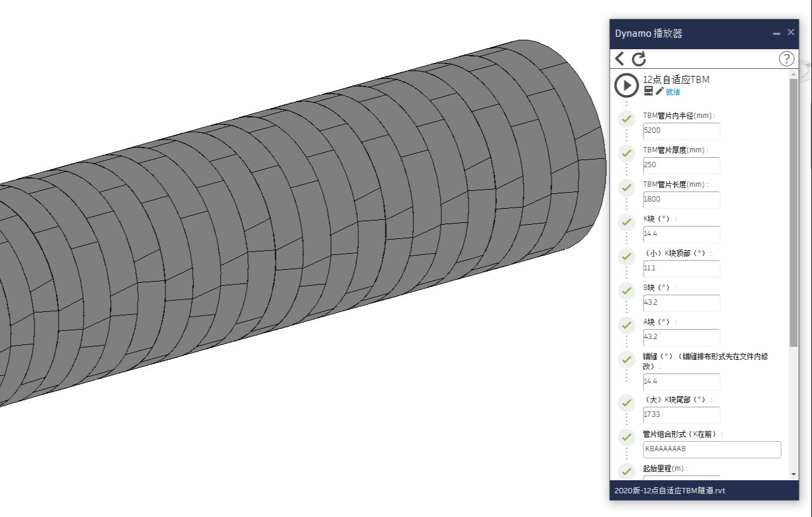Screen dimensions: 812x517
Task: Click the KBAAAAAAB input field
Action: click(x=712, y=449)
